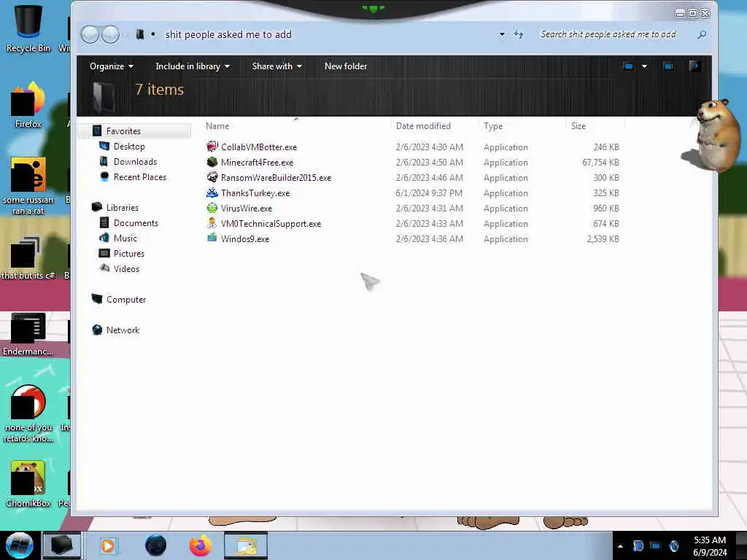Open Firefox from the taskbar

201,545
